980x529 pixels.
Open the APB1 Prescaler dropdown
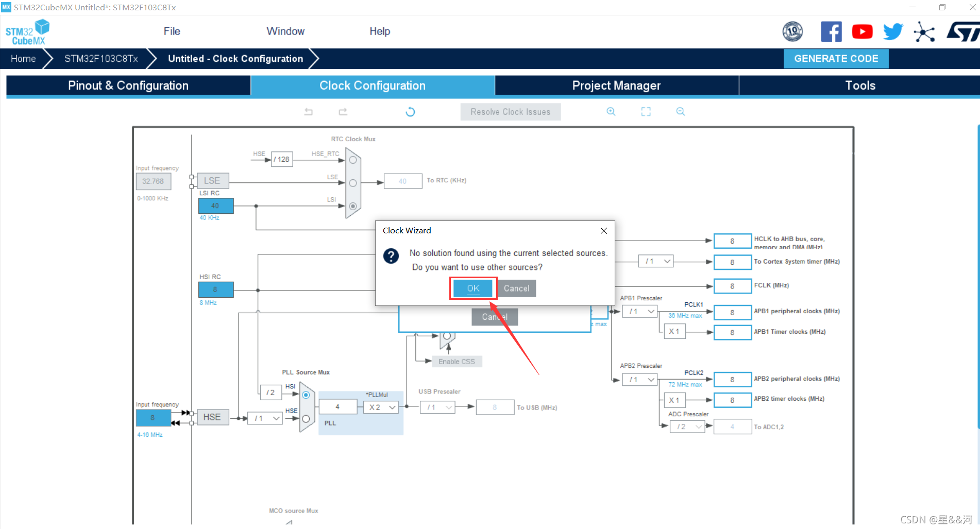click(x=639, y=311)
